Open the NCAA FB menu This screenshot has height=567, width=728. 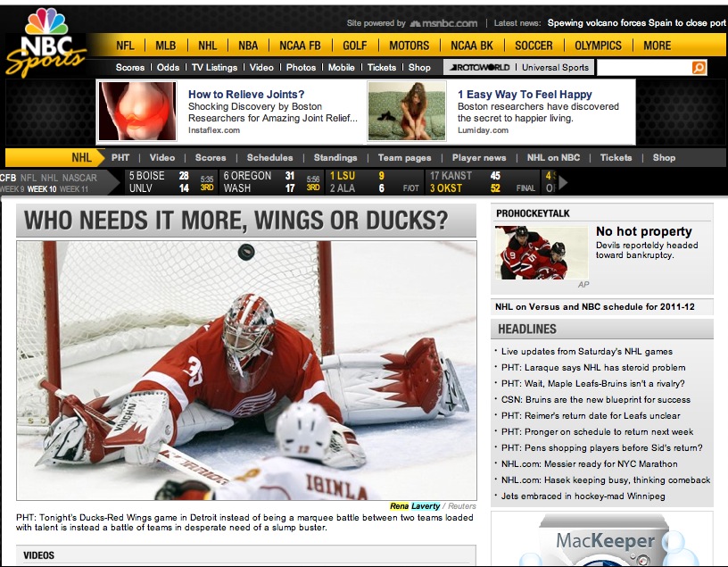299,46
